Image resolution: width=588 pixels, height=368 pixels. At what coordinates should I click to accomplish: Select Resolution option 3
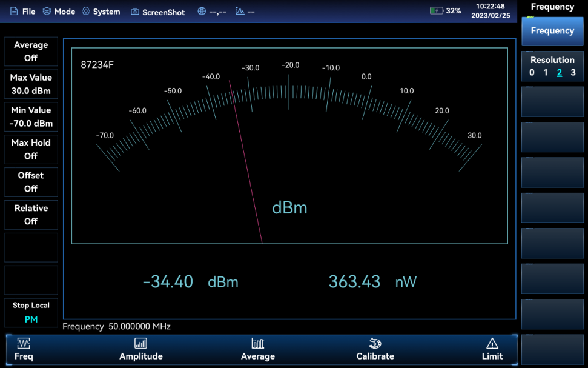(573, 73)
